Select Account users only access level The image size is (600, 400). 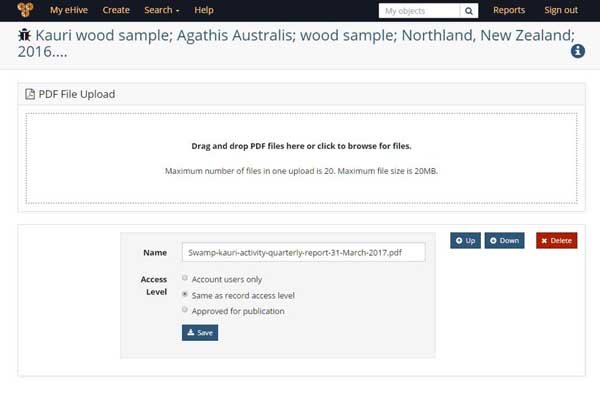click(185, 278)
